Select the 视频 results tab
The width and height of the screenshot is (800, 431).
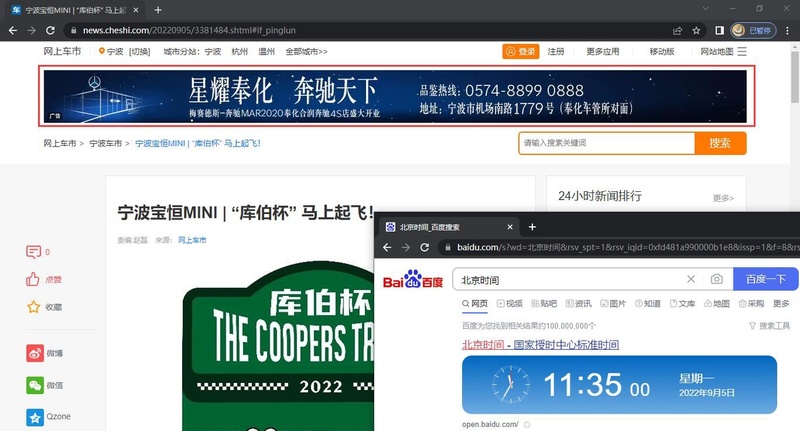[510, 303]
